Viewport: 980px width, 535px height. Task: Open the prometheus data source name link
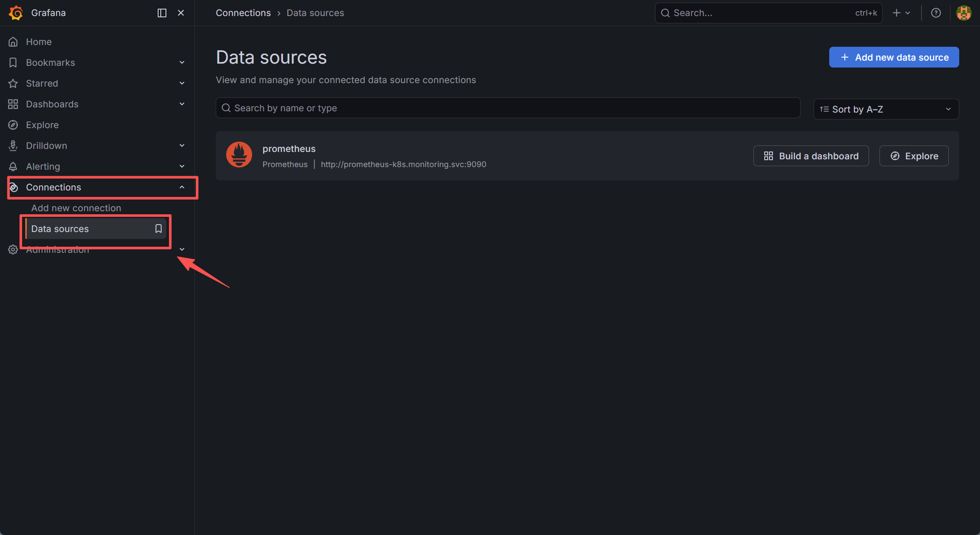pyautogui.click(x=289, y=149)
